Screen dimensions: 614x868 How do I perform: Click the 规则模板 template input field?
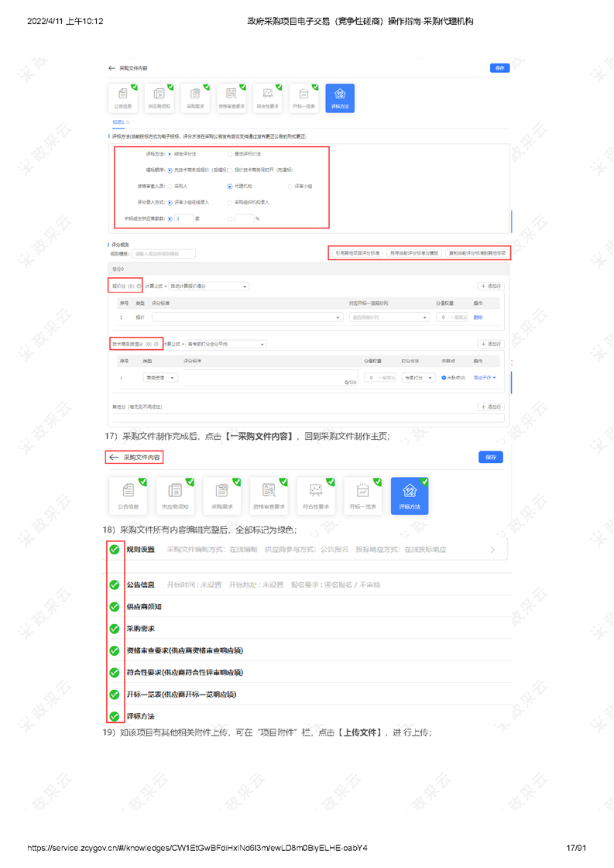coord(164,253)
